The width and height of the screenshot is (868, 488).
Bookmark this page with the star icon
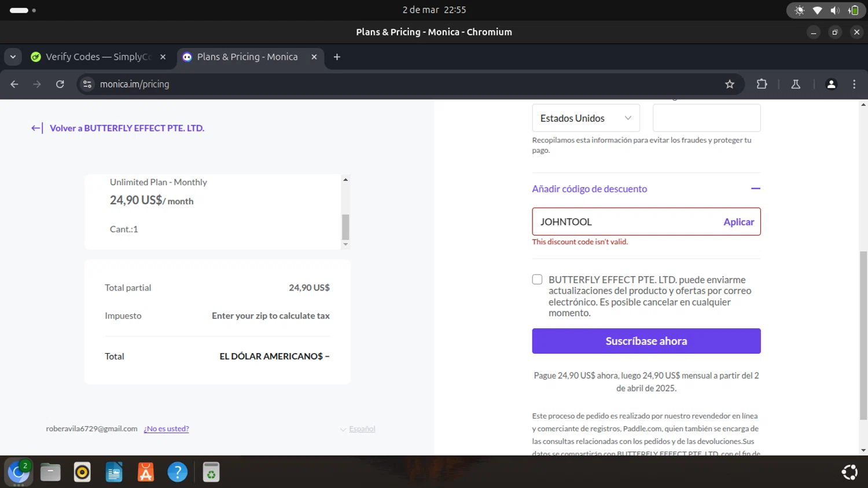730,84
